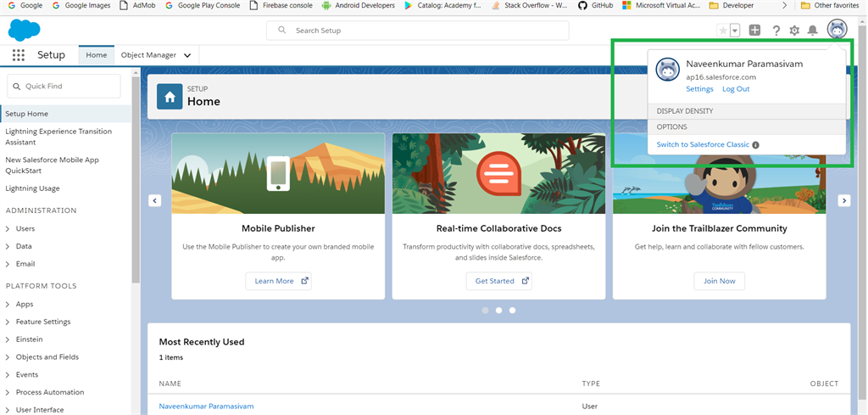Expand the Events tree item
The image size is (868, 415).
point(8,375)
